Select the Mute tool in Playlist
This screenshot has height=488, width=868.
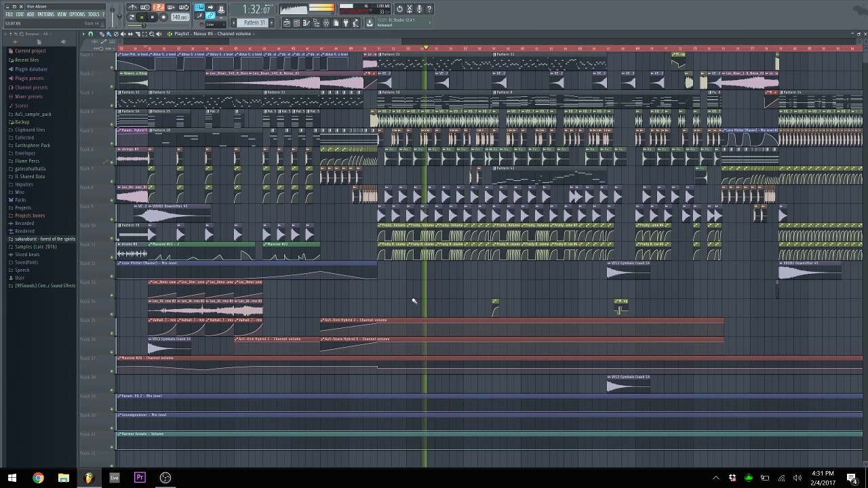(123, 34)
